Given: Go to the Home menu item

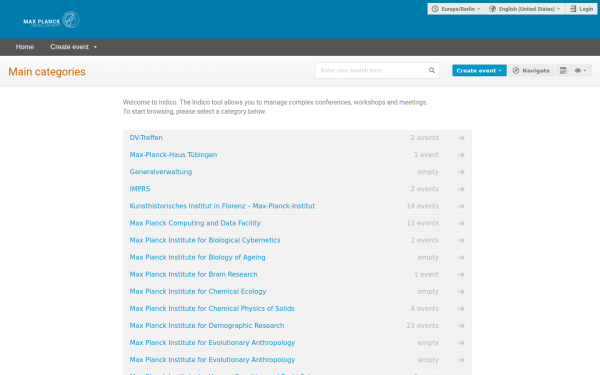Looking at the screenshot, I should pyautogui.click(x=25, y=47).
